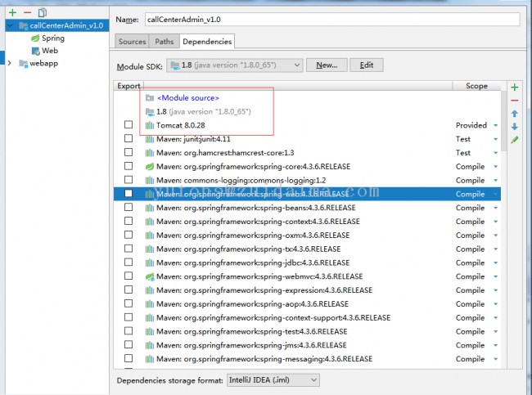Click the module Name input field
The height and width of the screenshot is (395, 532).
pos(331,19)
